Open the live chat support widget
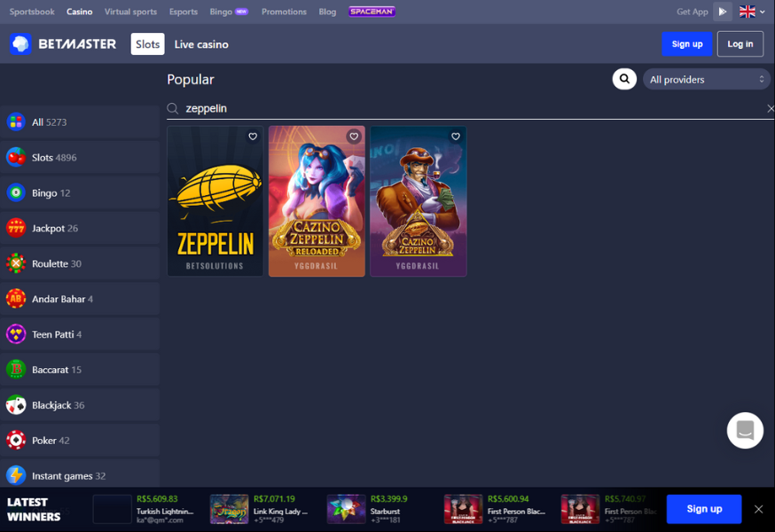 (745, 430)
